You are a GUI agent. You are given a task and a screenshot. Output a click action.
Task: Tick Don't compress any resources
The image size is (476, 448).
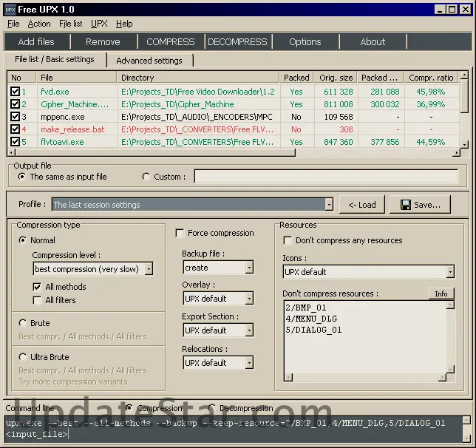pos(288,240)
